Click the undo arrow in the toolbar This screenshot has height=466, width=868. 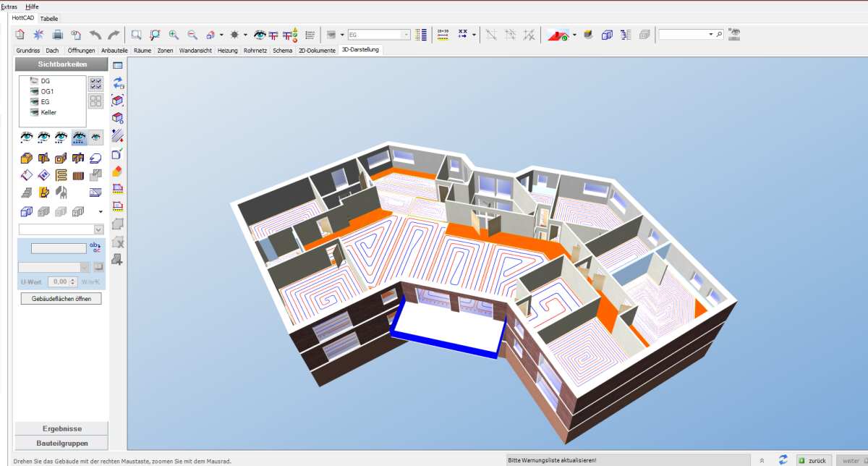point(95,34)
